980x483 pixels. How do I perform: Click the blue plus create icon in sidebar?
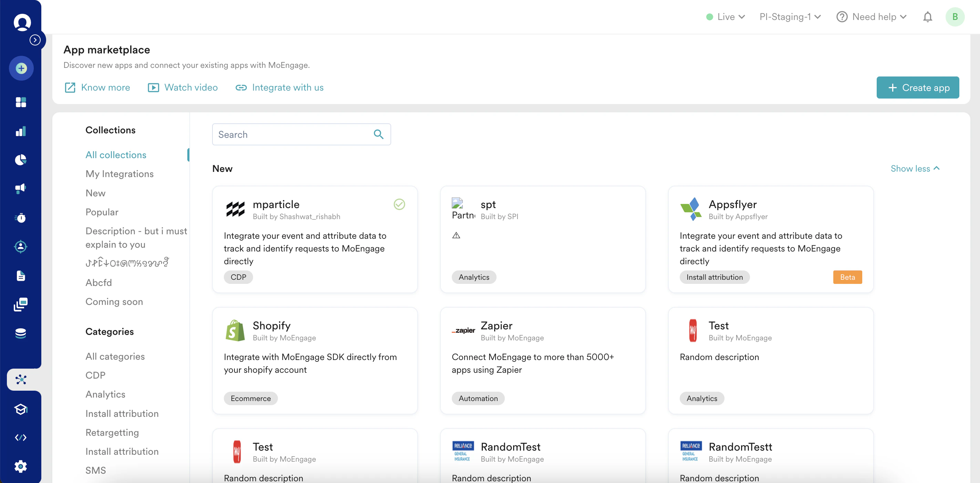21,69
